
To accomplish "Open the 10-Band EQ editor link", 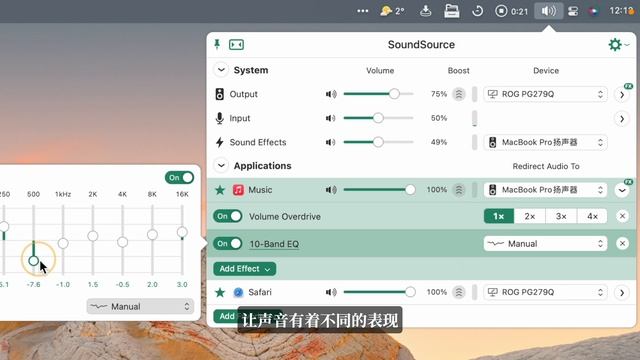I will click(x=274, y=244).
